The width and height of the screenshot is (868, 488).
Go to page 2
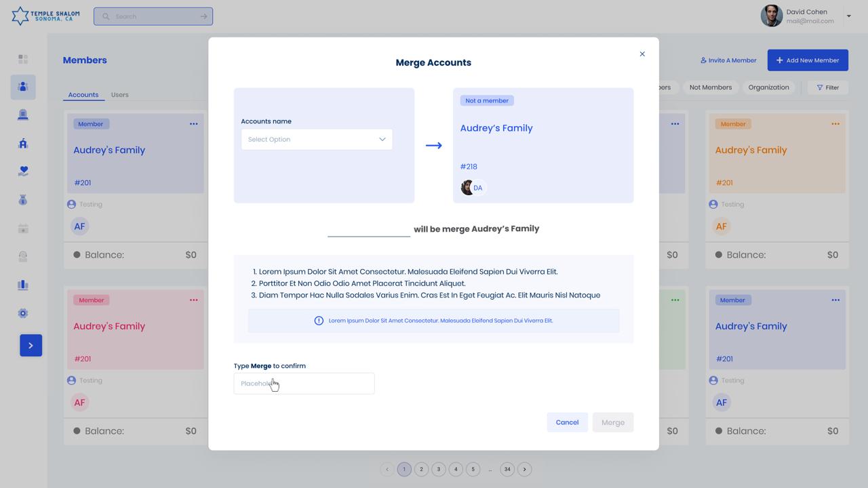point(421,469)
